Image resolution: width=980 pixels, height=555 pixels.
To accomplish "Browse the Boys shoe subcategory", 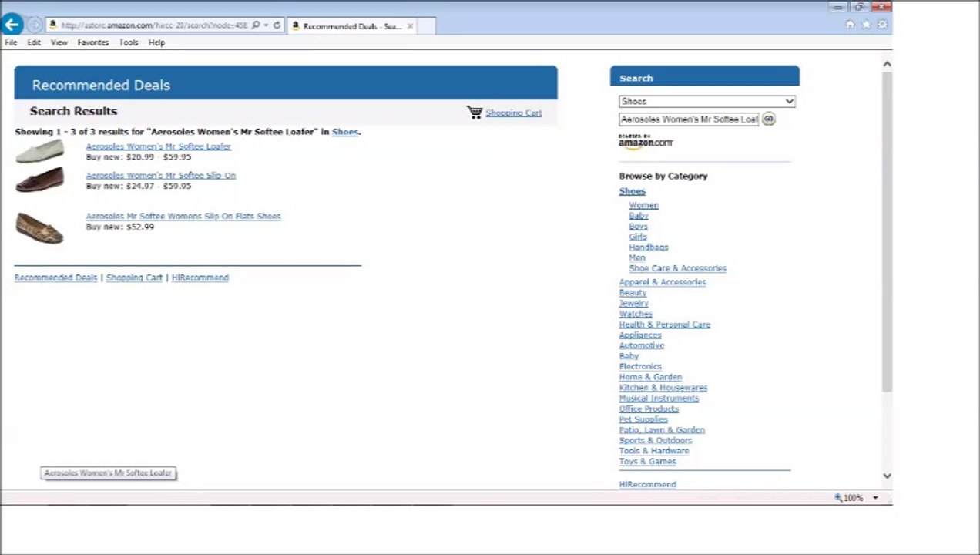I will tap(638, 227).
